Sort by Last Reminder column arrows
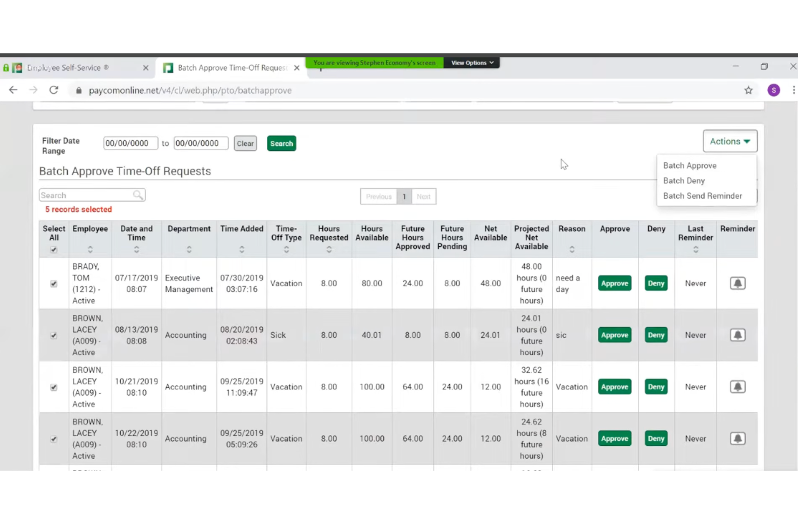This screenshot has width=798, height=532. click(x=696, y=250)
